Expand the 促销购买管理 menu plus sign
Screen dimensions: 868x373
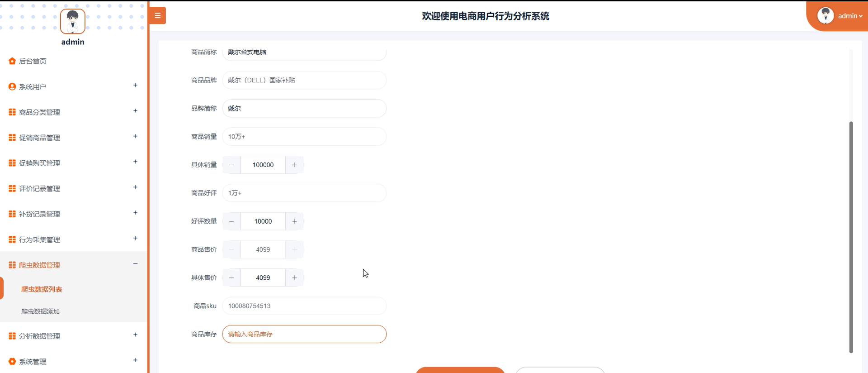coord(135,162)
